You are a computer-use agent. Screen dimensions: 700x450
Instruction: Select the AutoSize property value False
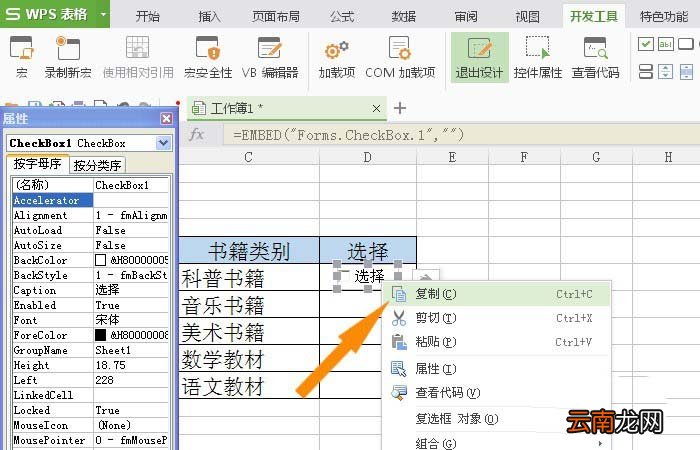coord(131,245)
